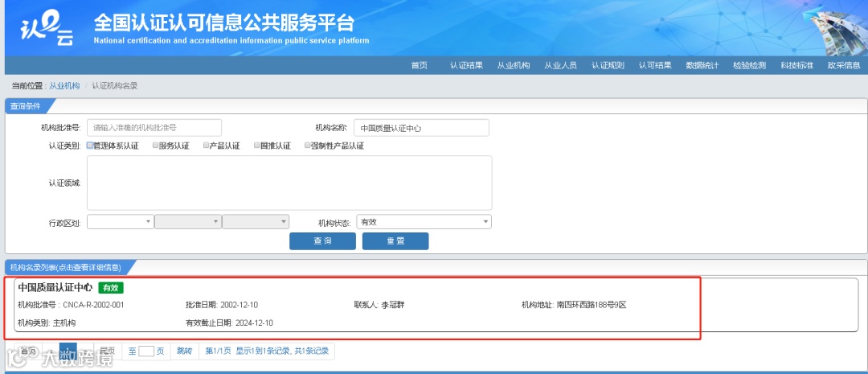Open the 数据统计 navigation menu item
Viewport: 868px width, 374px height.
[x=702, y=65]
